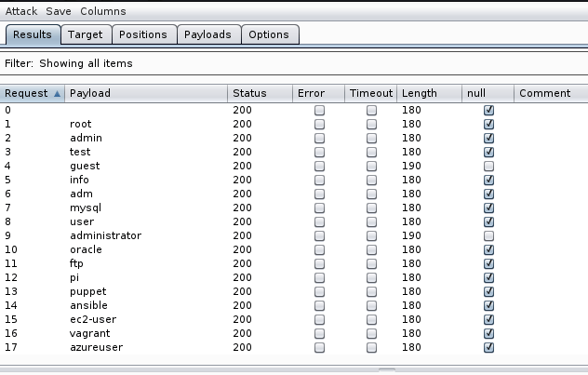The image size is (588, 375).
Task: Sort by Request column ascending arrow
Action: [58, 93]
